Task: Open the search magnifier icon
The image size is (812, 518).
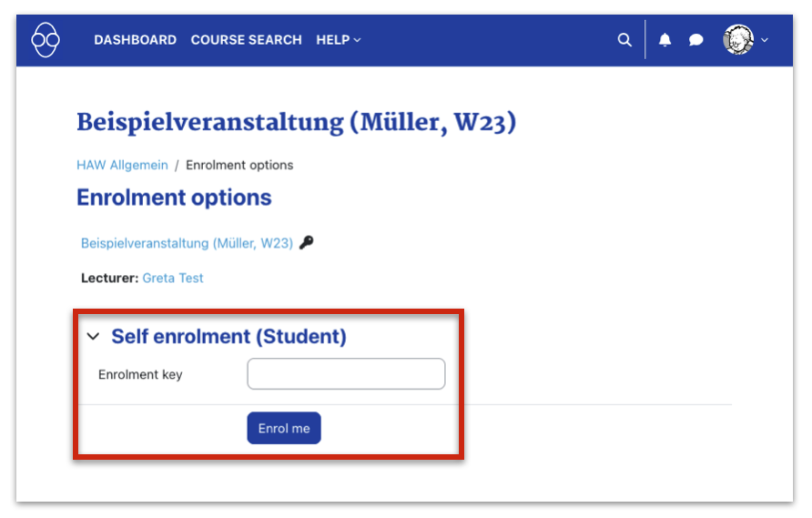Action: pyautogui.click(x=624, y=40)
